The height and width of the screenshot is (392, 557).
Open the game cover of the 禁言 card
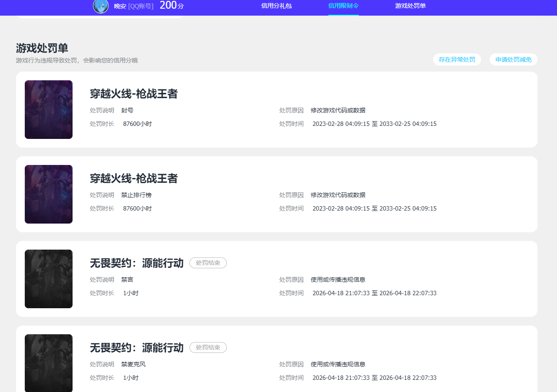point(49,279)
